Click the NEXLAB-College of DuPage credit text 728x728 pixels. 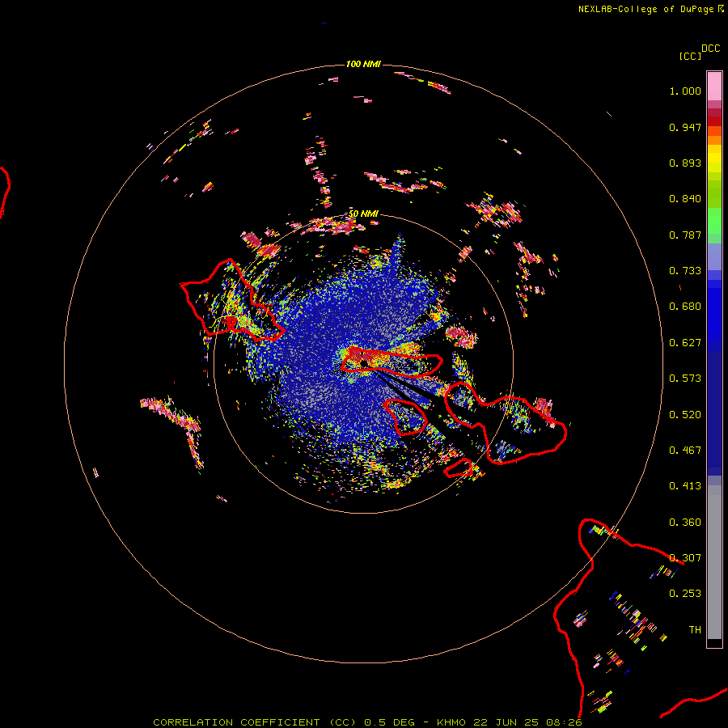(645, 9)
